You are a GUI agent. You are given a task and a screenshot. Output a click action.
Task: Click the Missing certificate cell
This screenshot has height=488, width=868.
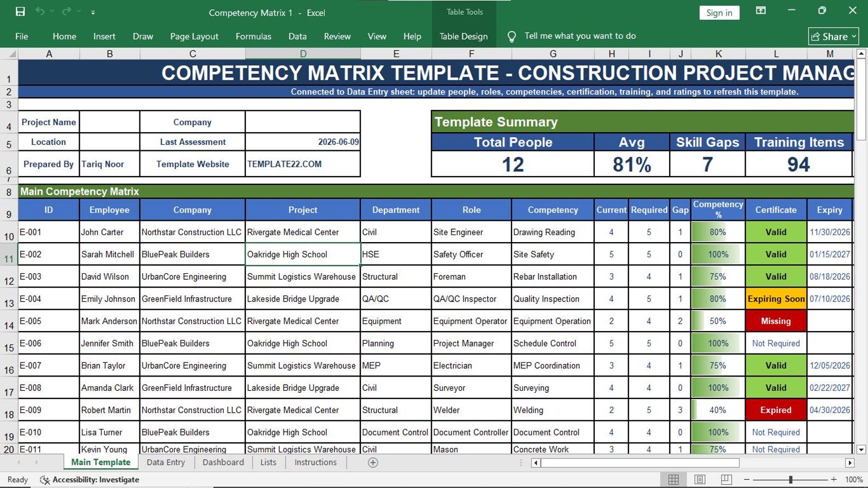(776, 321)
